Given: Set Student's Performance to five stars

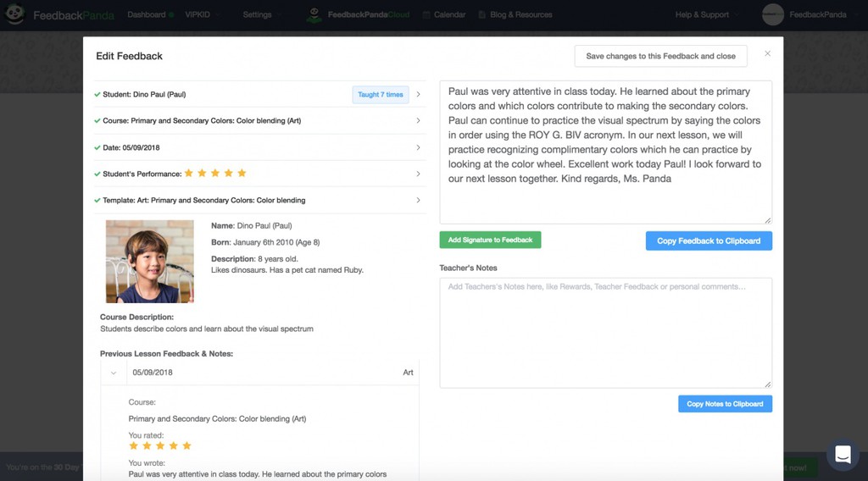Looking at the screenshot, I should coord(242,173).
